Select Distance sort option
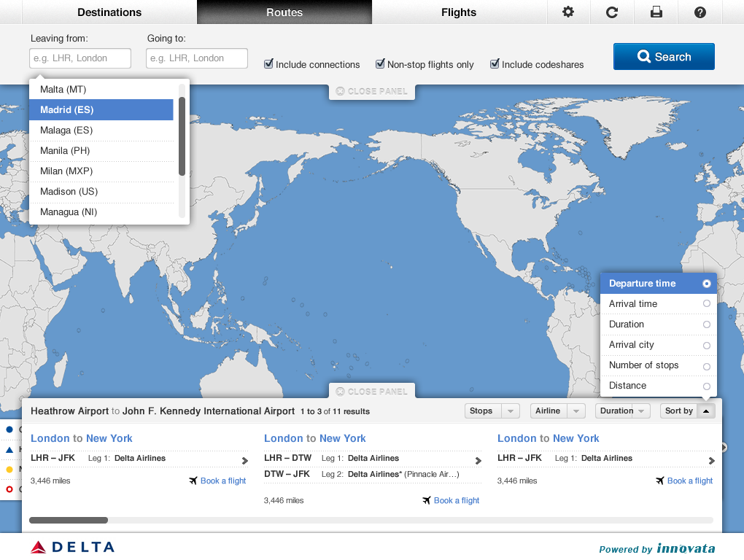Image resolution: width=744 pixels, height=560 pixels. (x=659, y=386)
